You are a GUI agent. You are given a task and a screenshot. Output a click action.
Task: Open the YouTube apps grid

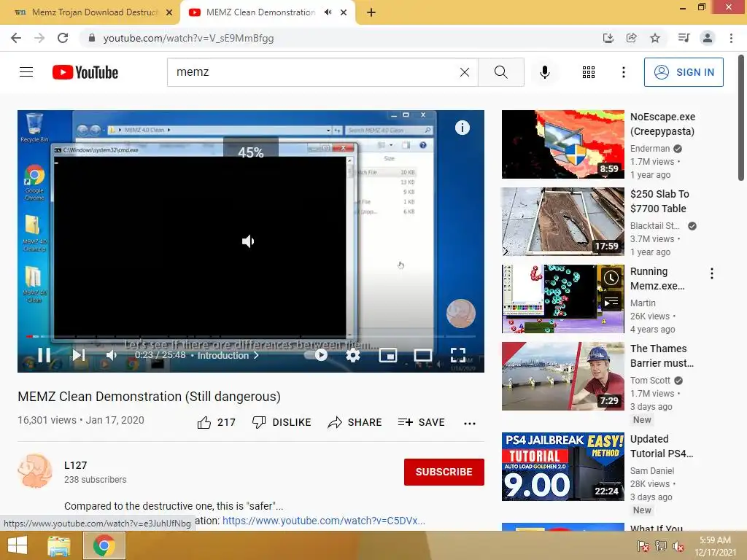(589, 72)
